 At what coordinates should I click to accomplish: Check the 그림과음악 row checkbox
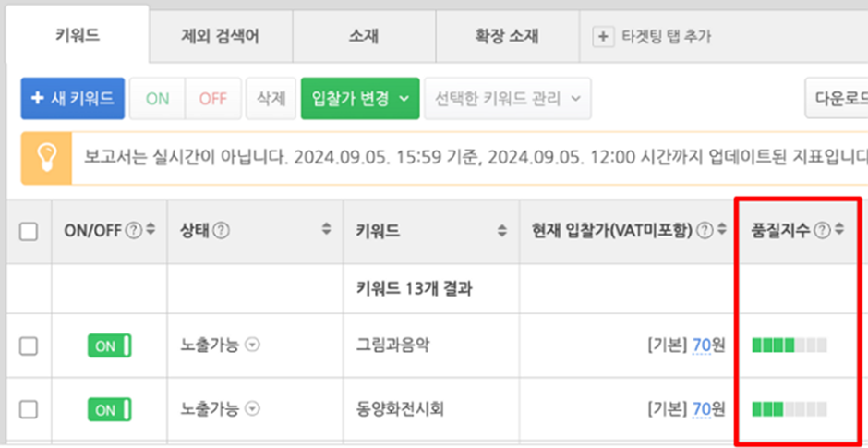(29, 346)
